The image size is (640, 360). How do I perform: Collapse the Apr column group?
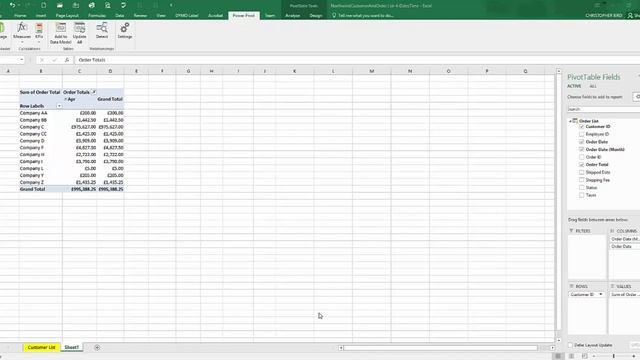coord(65,99)
